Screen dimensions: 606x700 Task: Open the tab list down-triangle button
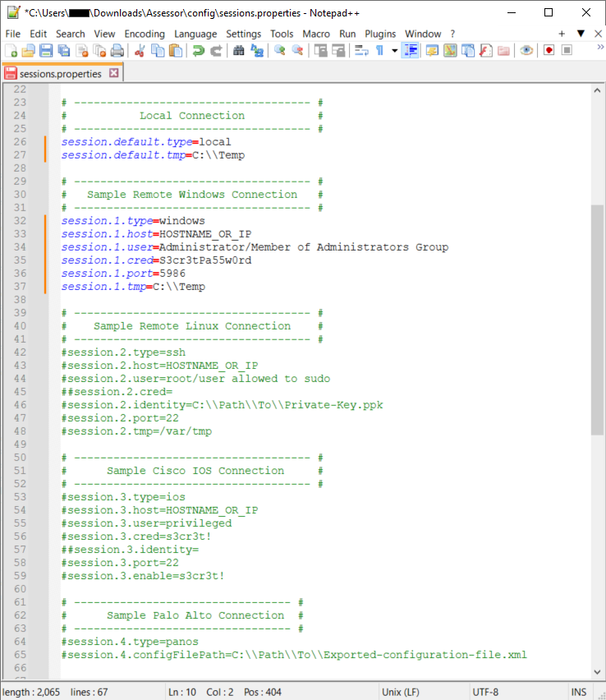[x=581, y=34]
